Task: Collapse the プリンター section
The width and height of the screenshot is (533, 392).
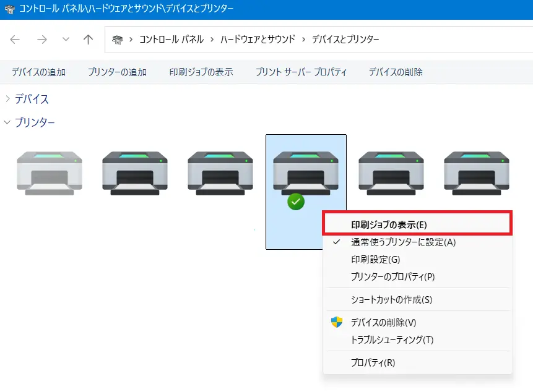Action: (8, 122)
